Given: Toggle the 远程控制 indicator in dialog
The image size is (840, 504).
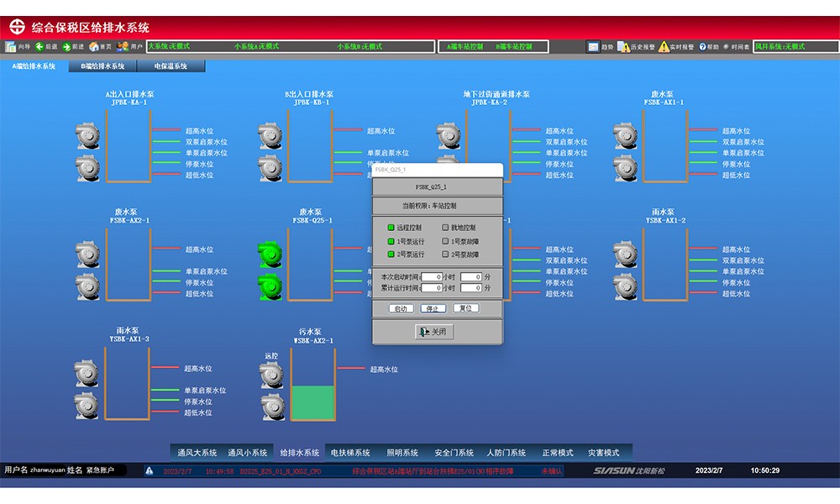Looking at the screenshot, I should (x=391, y=228).
